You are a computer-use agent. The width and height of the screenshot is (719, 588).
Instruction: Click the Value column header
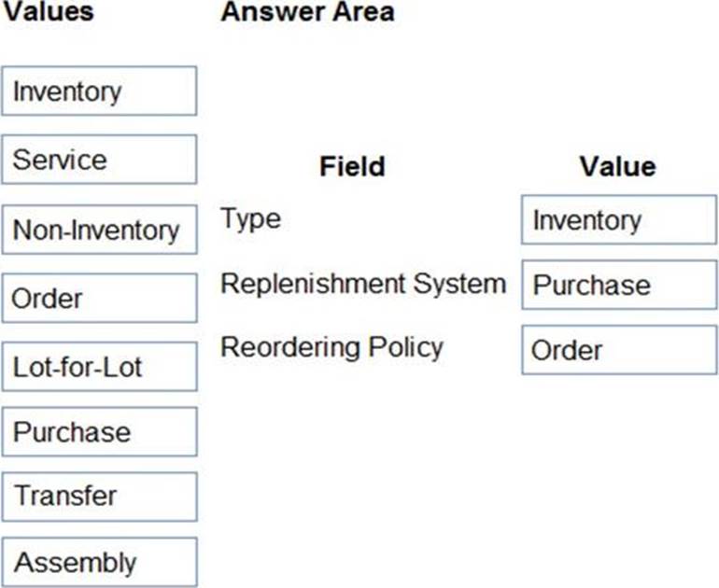617,167
